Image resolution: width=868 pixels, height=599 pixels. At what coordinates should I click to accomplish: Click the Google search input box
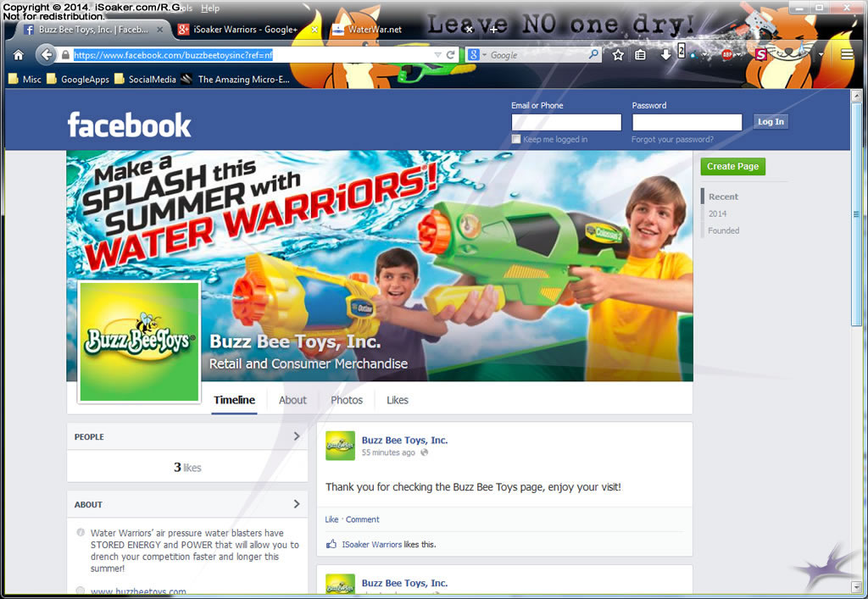537,55
